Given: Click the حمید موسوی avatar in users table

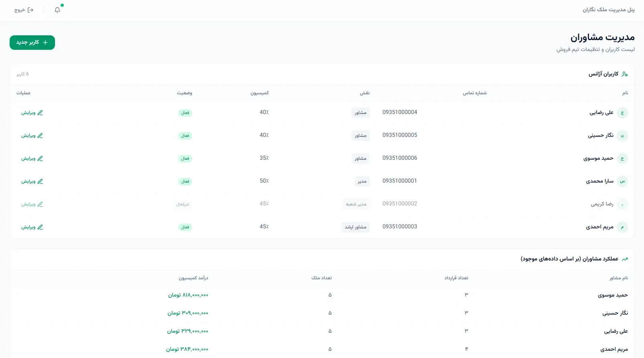Looking at the screenshot, I should (x=622, y=159).
